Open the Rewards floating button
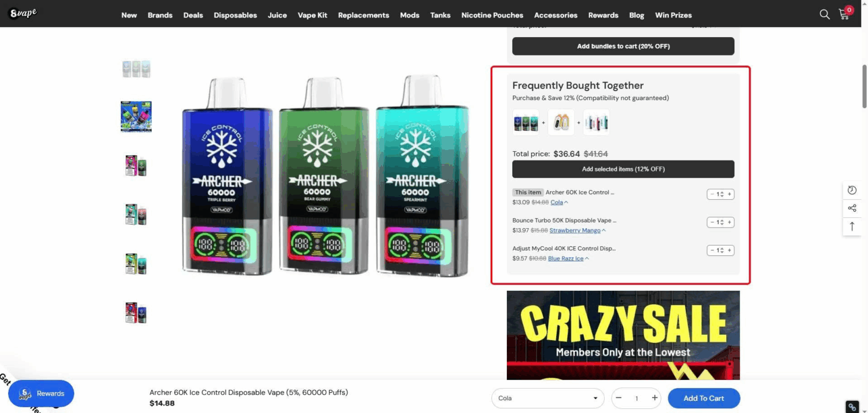Screen dimensions: 868x413 click(41, 393)
